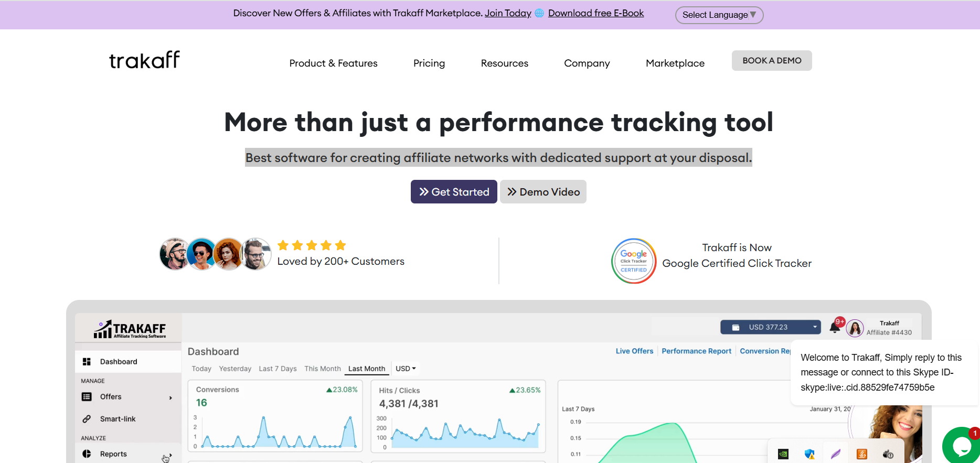This screenshot has width=980, height=463.
Task: Play the Demo Video button
Action: pos(543,192)
